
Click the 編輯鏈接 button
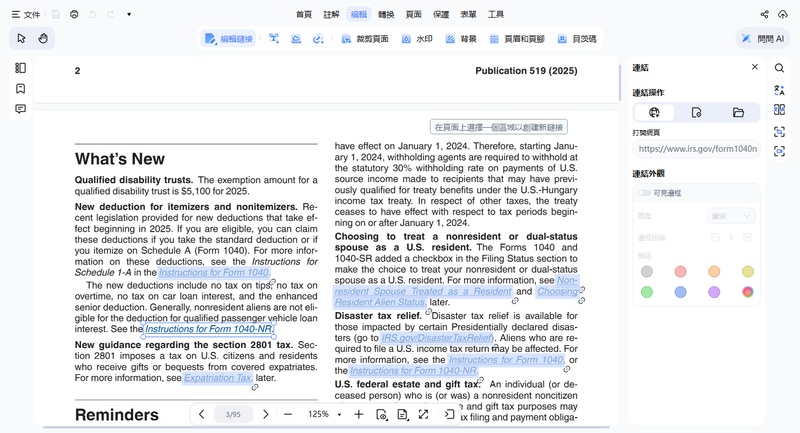(x=229, y=39)
